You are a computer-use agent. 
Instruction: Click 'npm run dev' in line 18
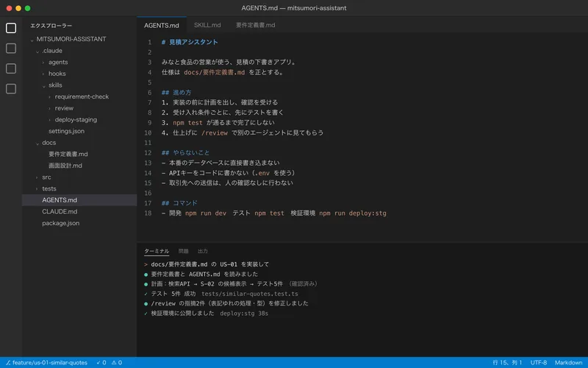[206, 213]
